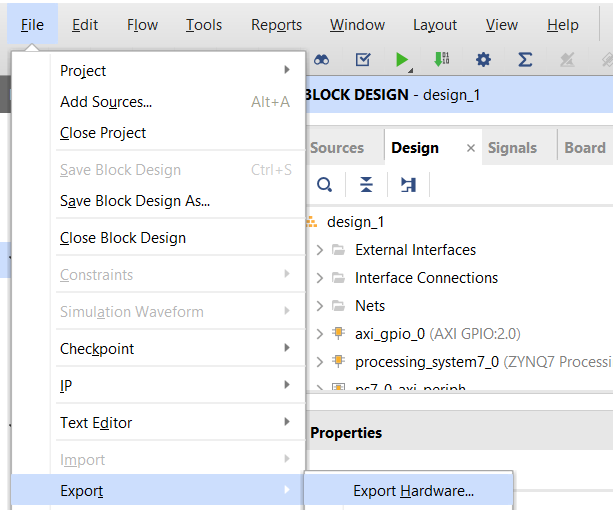
Task: Expand the External Interfaces folder
Action: pyautogui.click(x=319, y=250)
